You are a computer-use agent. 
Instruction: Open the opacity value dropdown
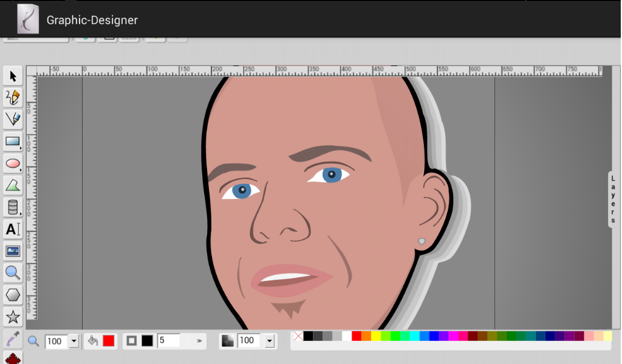(270, 341)
